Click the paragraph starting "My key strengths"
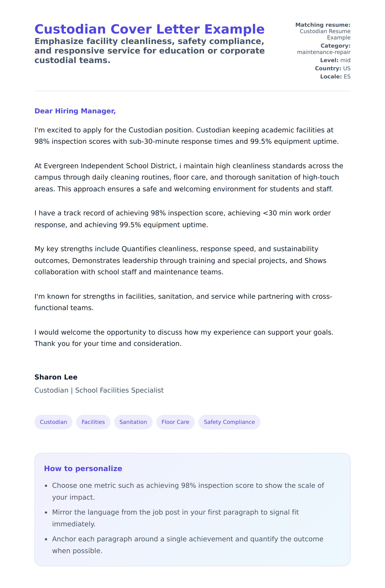This screenshot has width=385, height=588. point(180,260)
